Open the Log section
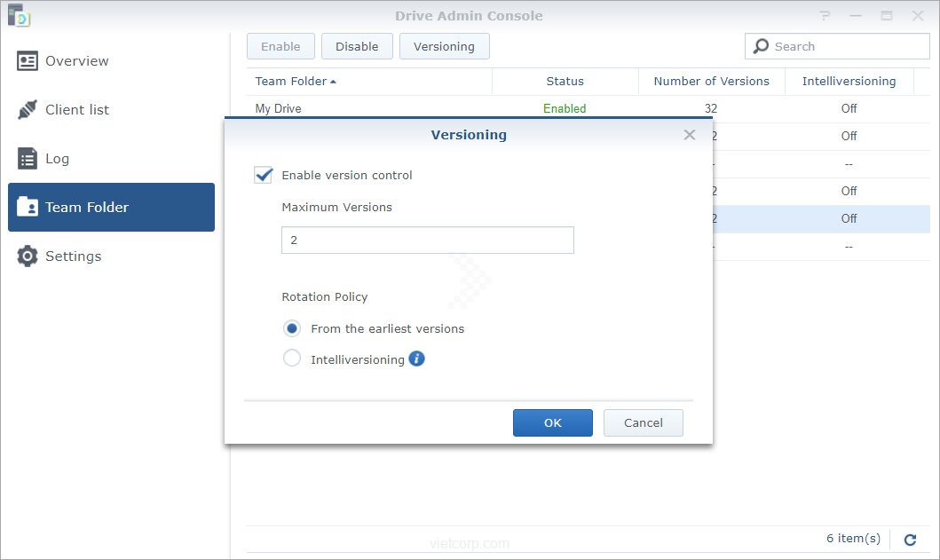The width and height of the screenshot is (940, 560). tap(57, 159)
